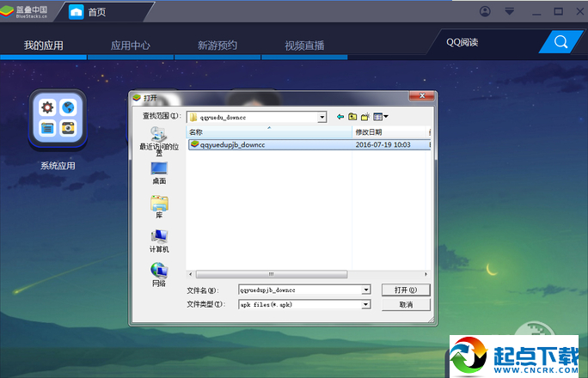Open the BlueStacks account profile icon
The image size is (588, 378).
coord(485,11)
